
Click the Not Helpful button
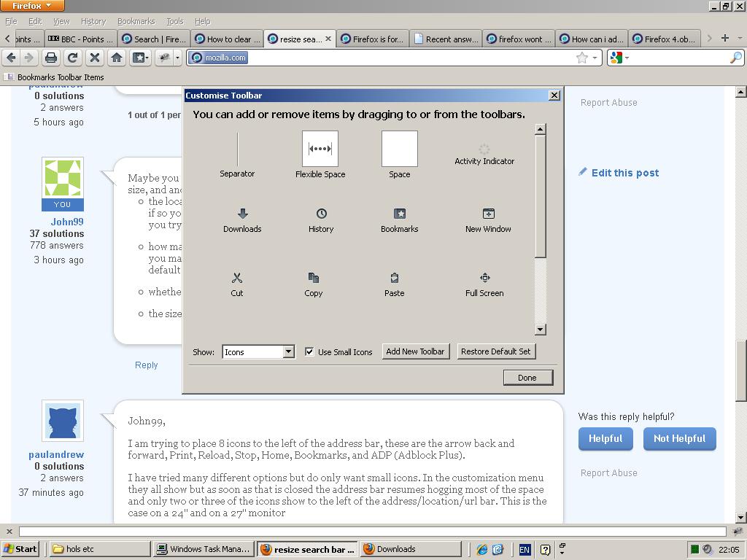(679, 438)
